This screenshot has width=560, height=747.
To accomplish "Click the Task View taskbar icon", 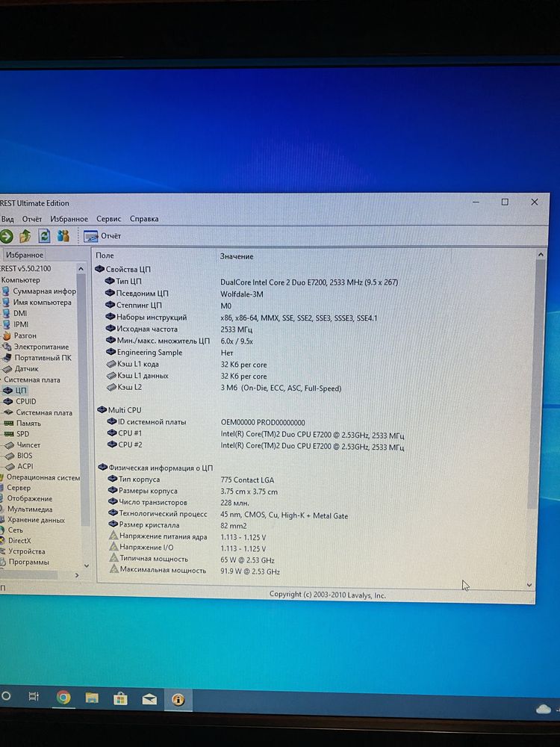I will pyautogui.click(x=34, y=697).
